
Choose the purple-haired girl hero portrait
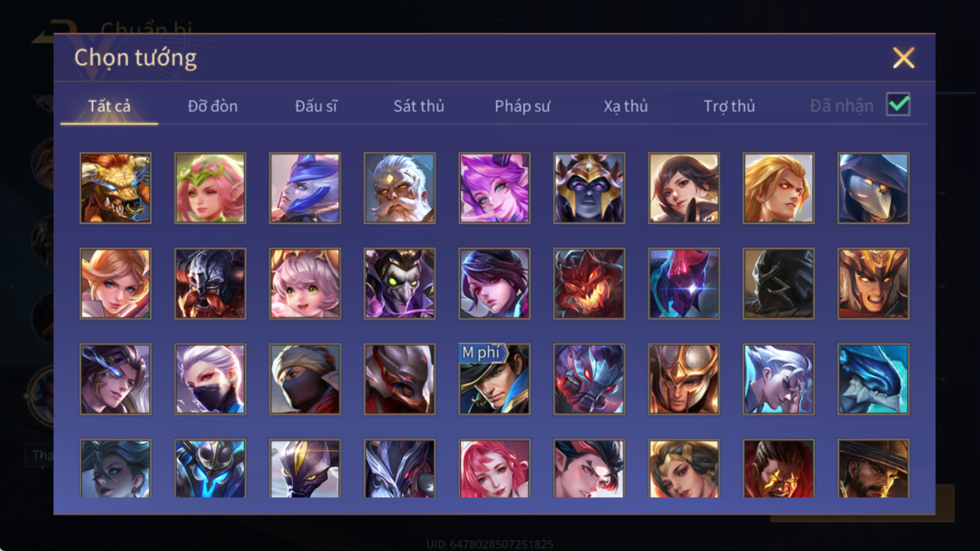(x=494, y=188)
